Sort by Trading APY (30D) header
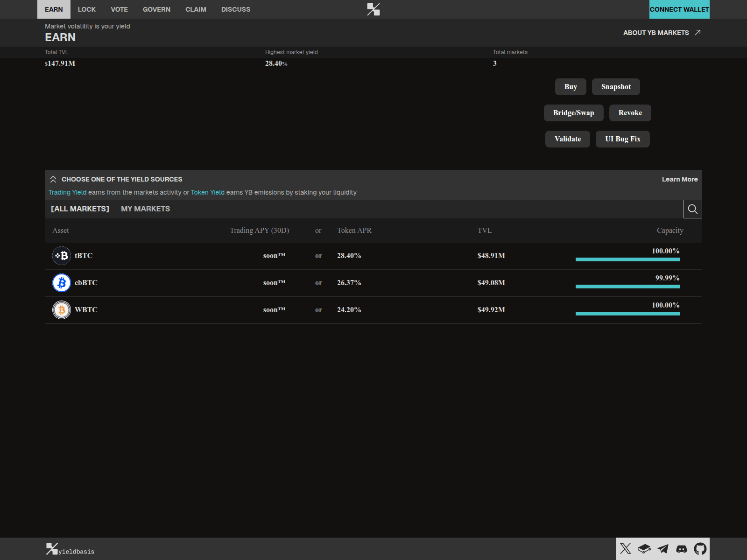The height and width of the screenshot is (560, 747). 260,231
